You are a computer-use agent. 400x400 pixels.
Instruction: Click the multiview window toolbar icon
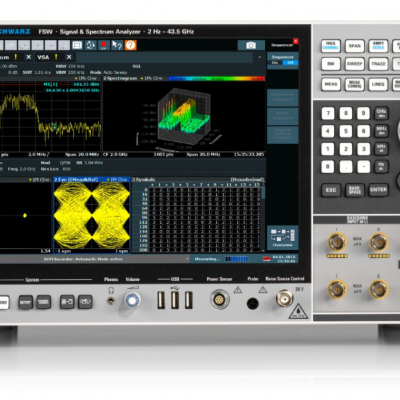coord(77,45)
